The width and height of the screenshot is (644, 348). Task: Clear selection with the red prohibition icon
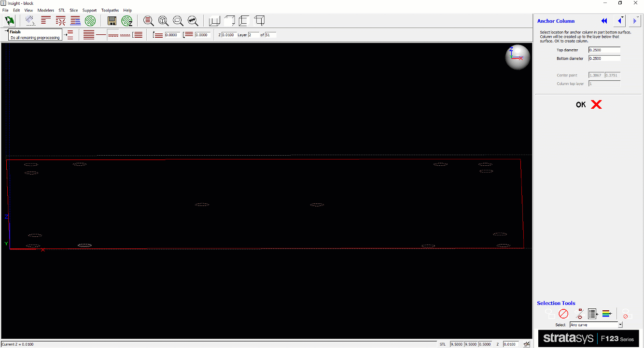click(x=564, y=313)
